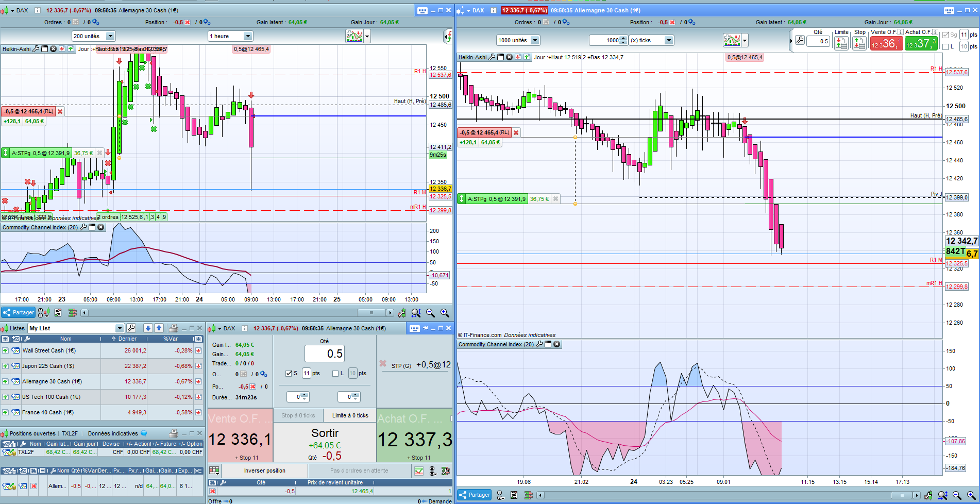
Task: Expand the 200 unités dropdown
Action: point(110,36)
